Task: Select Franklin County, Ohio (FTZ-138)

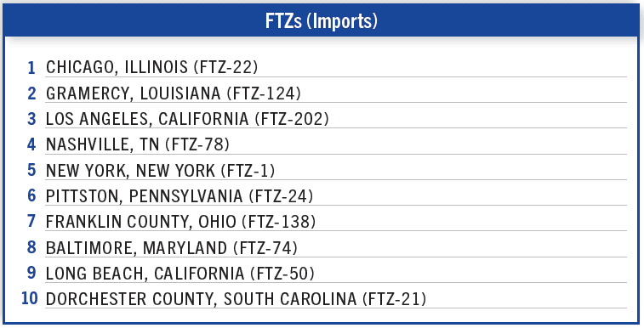Action: coord(180,222)
